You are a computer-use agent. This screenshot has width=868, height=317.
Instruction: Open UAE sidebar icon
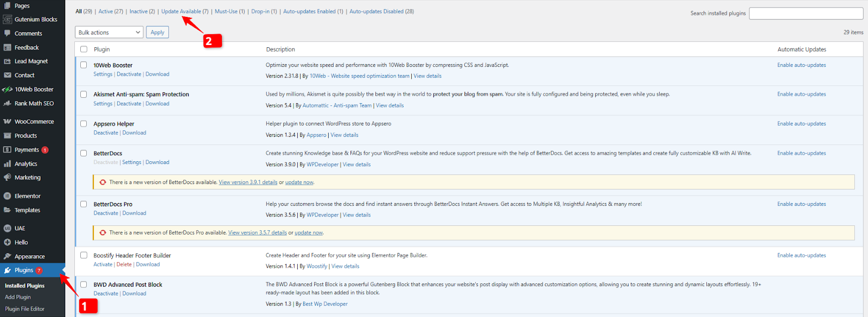pos(8,229)
